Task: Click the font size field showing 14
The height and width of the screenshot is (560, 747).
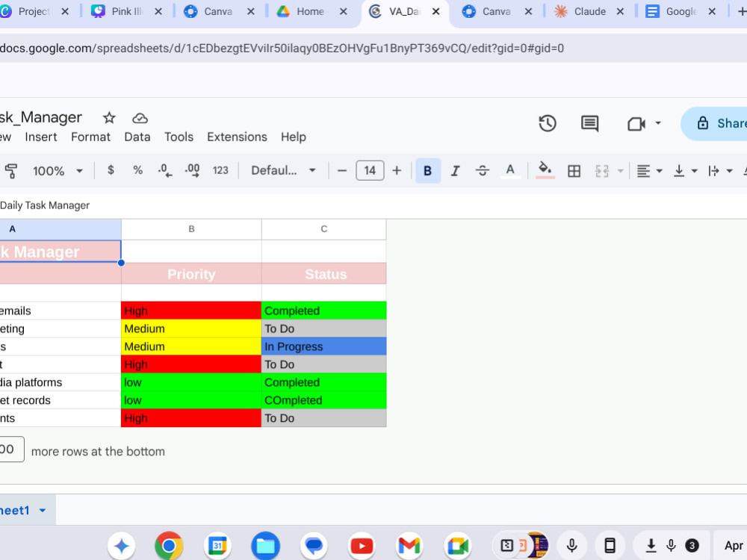Action: (370, 170)
